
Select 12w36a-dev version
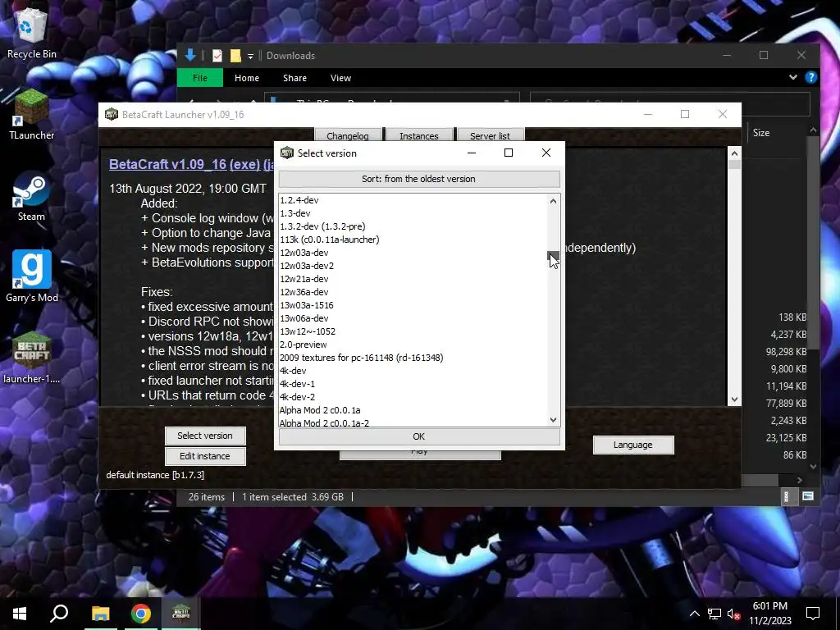[413, 292]
